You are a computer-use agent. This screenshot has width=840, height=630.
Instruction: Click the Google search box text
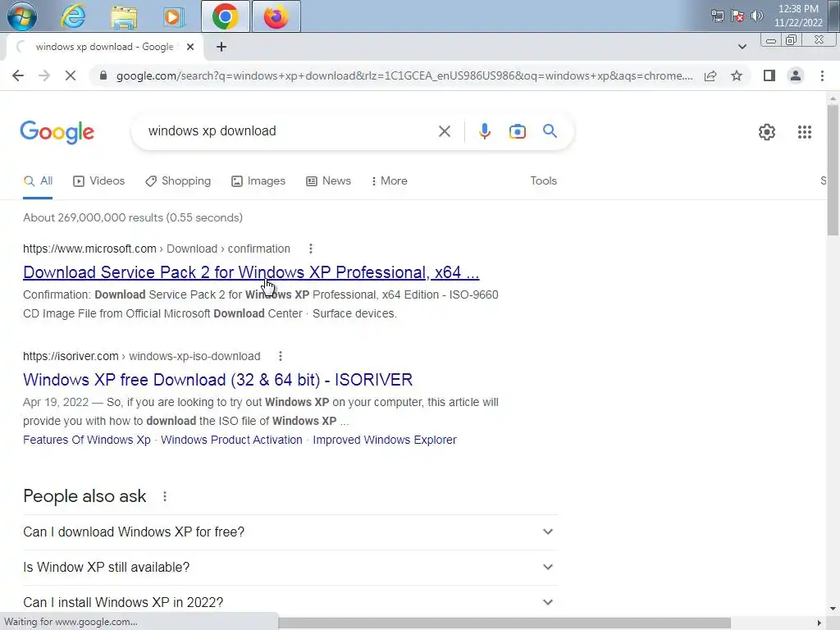(212, 131)
